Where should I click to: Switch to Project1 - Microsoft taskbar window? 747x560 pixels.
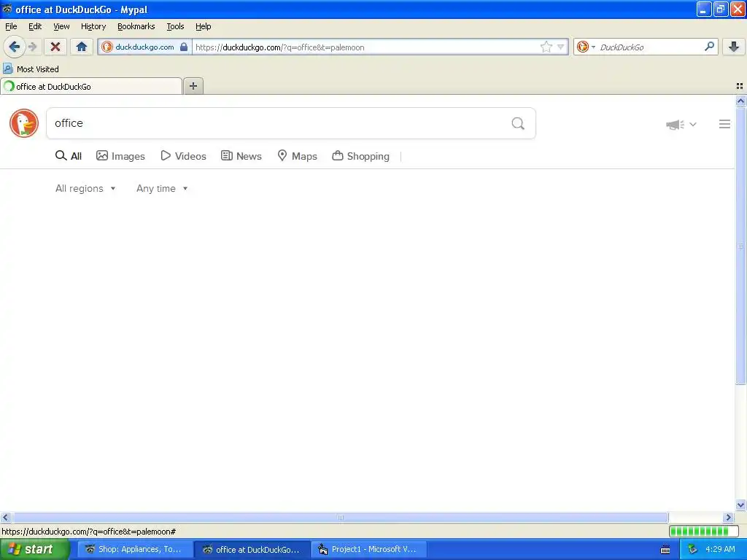pyautogui.click(x=368, y=550)
